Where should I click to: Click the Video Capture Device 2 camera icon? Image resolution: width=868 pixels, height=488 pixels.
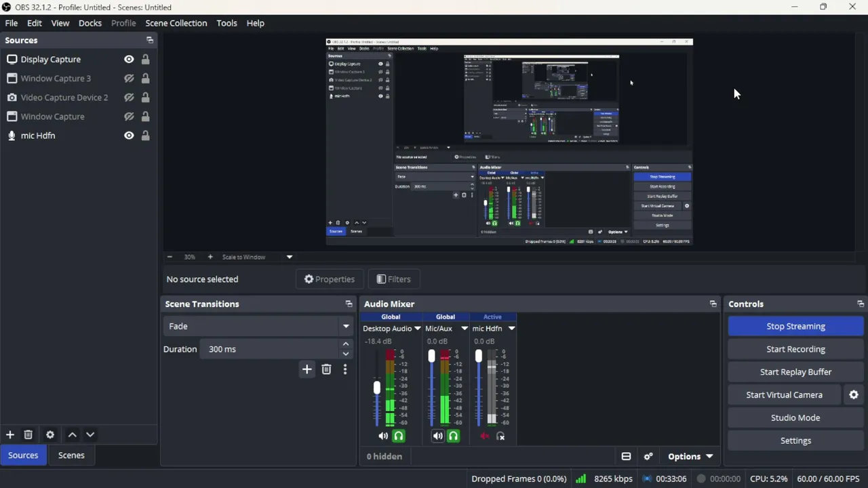12,97
